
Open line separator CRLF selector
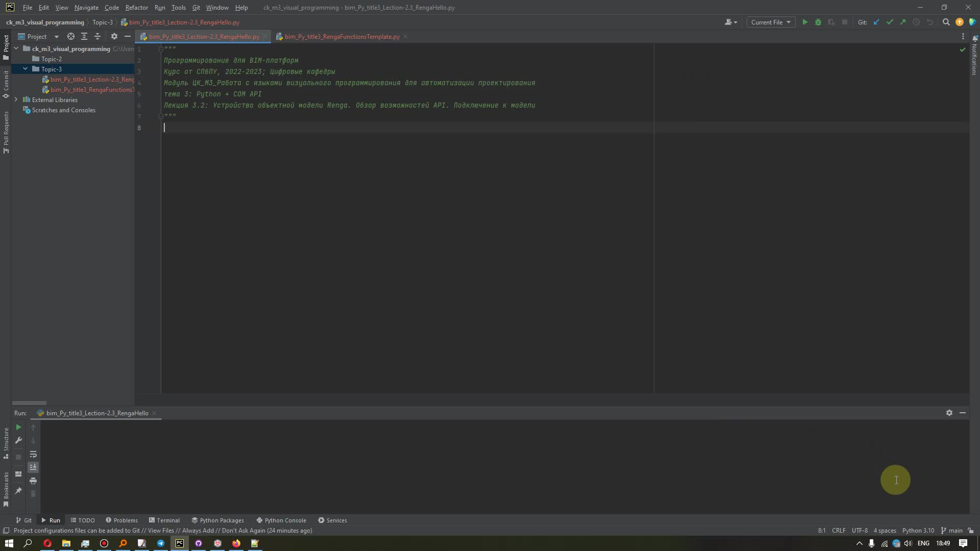tap(839, 531)
